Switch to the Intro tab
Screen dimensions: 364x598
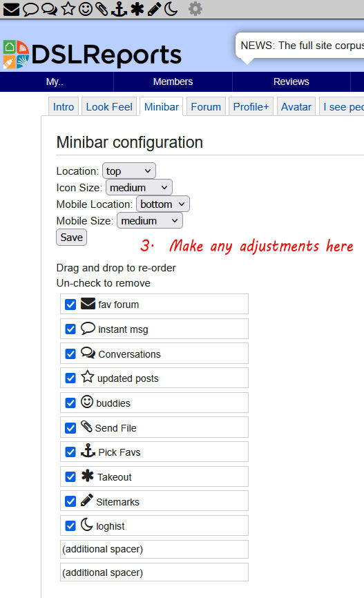point(64,107)
